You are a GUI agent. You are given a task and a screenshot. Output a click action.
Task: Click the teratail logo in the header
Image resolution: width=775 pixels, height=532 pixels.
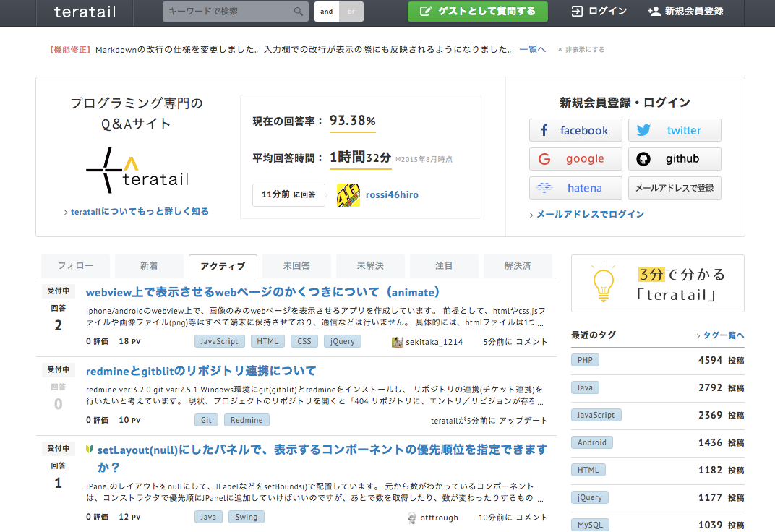point(85,12)
